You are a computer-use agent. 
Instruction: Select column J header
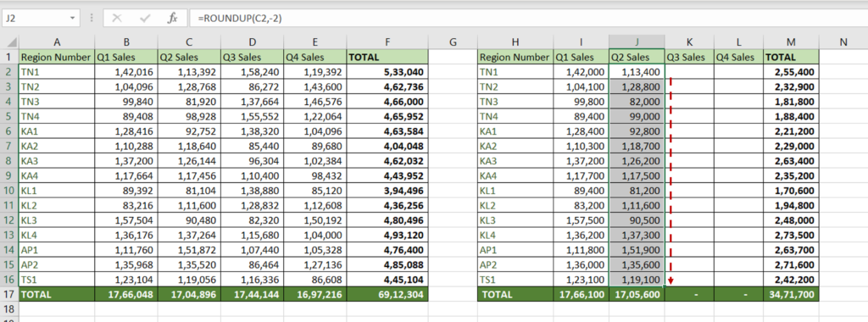(x=637, y=42)
